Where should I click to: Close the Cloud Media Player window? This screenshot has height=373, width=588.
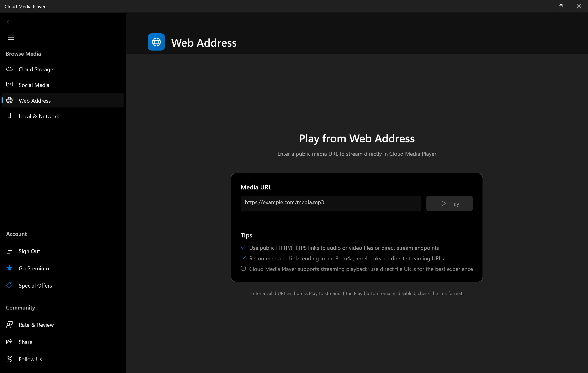click(579, 6)
